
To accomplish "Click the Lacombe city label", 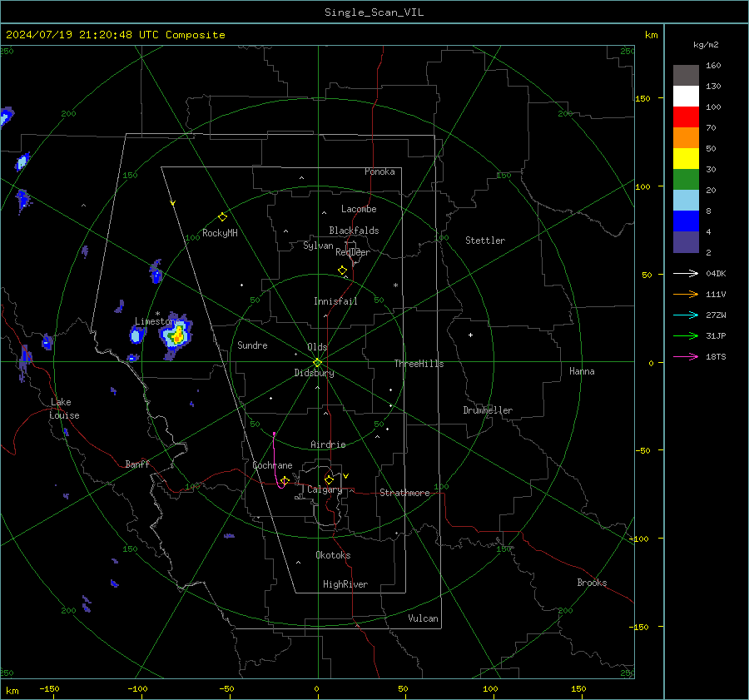I will point(359,209).
